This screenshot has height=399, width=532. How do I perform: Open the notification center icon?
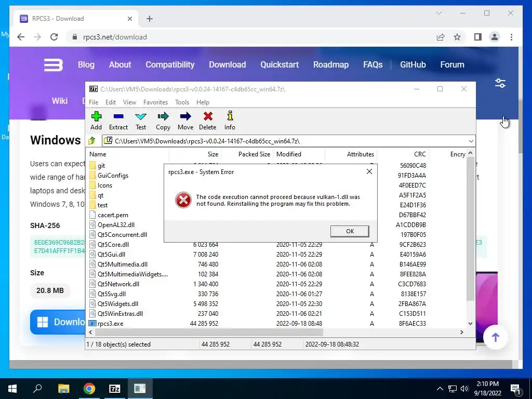(x=516, y=389)
